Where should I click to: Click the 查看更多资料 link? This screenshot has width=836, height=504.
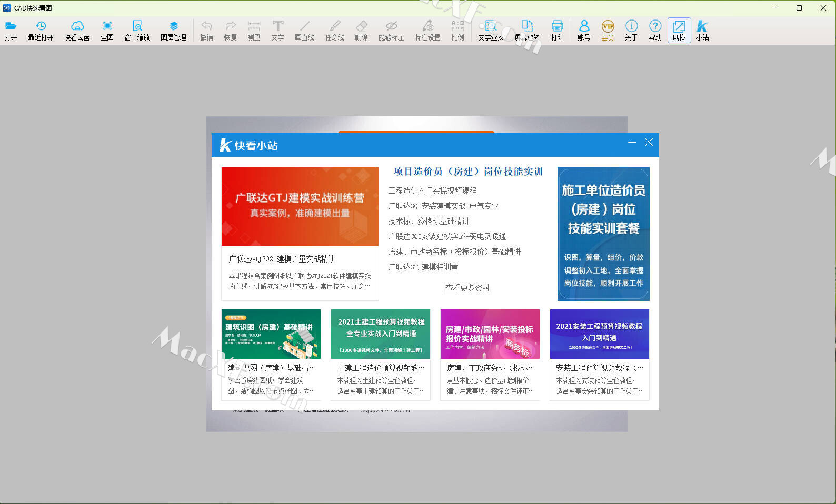[467, 288]
